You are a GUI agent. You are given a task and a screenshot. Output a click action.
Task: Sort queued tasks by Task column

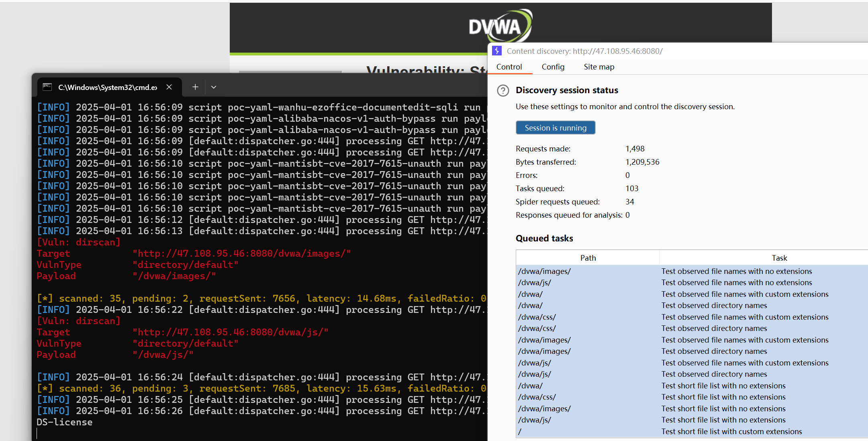[779, 258]
